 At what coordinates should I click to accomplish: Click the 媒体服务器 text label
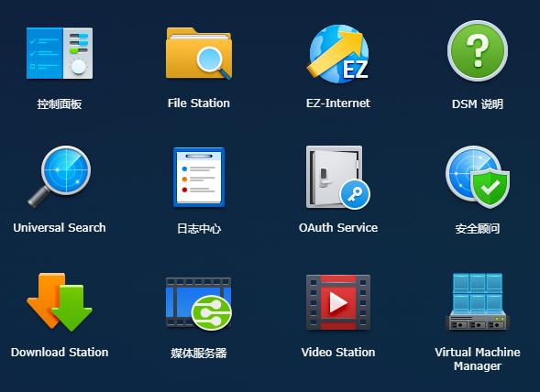pyautogui.click(x=199, y=353)
